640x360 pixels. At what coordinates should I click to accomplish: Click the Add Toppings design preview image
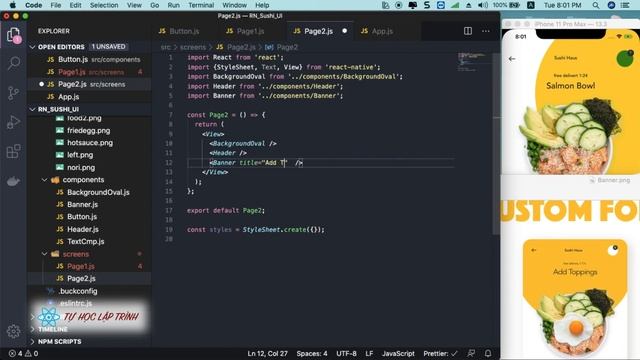(575, 299)
